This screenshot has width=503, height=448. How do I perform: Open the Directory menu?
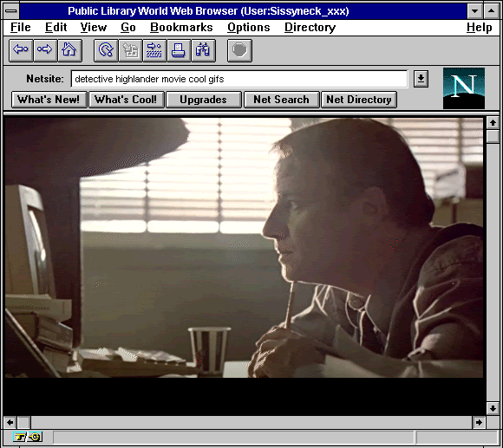tap(310, 28)
